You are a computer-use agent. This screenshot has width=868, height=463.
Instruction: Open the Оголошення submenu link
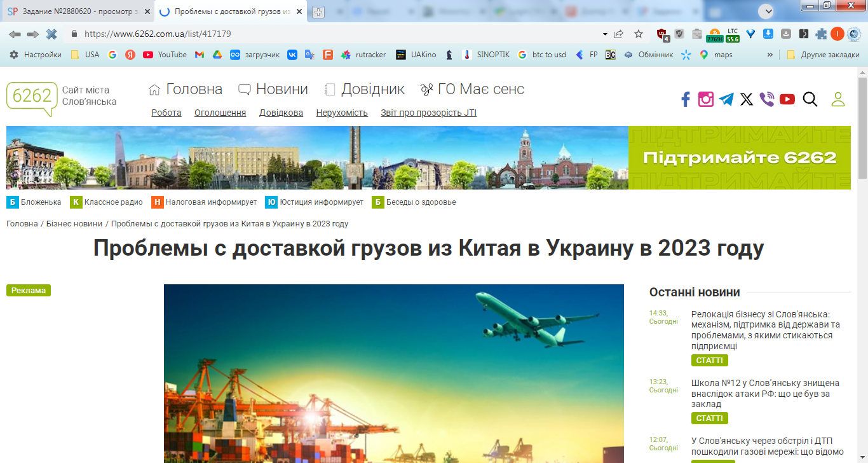(220, 113)
